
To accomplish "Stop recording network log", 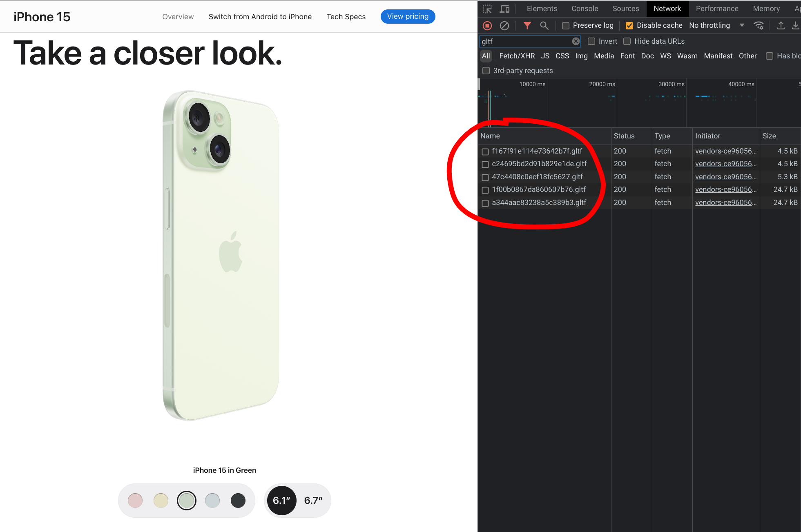I will point(487,25).
